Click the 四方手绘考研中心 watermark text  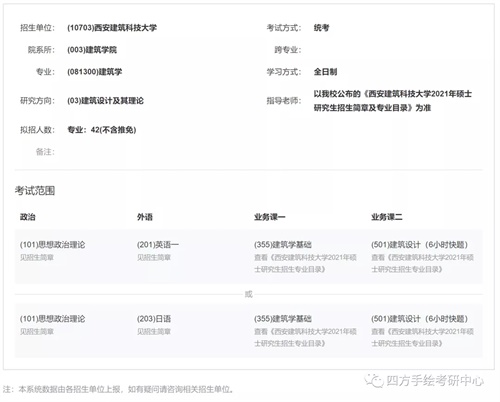pyautogui.click(x=435, y=380)
